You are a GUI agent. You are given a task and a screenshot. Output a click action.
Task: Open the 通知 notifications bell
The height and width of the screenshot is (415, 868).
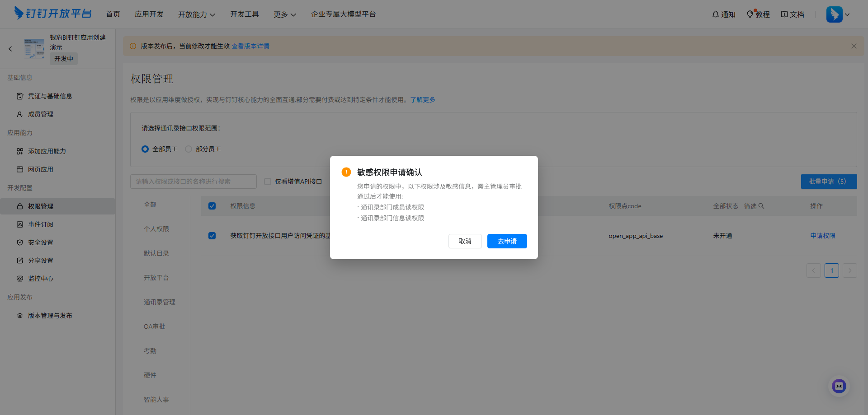pyautogui.click(x=723, y=14)
